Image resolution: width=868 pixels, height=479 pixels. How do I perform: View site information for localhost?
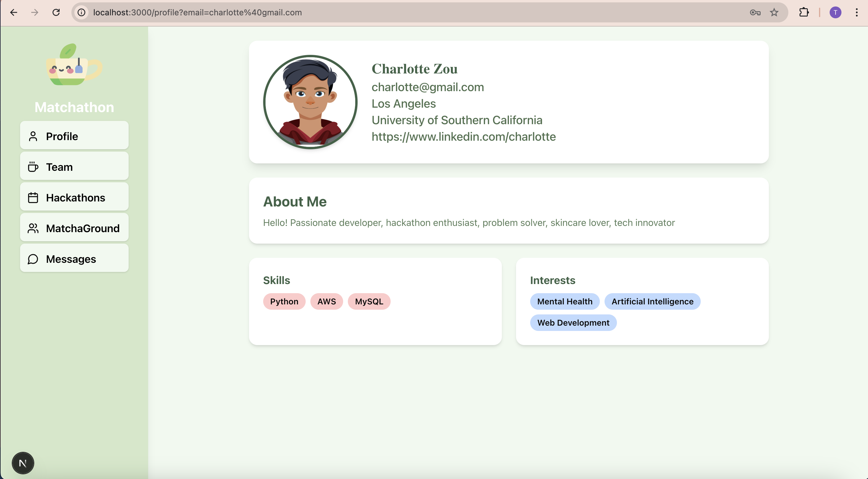(x=81, y=12)
